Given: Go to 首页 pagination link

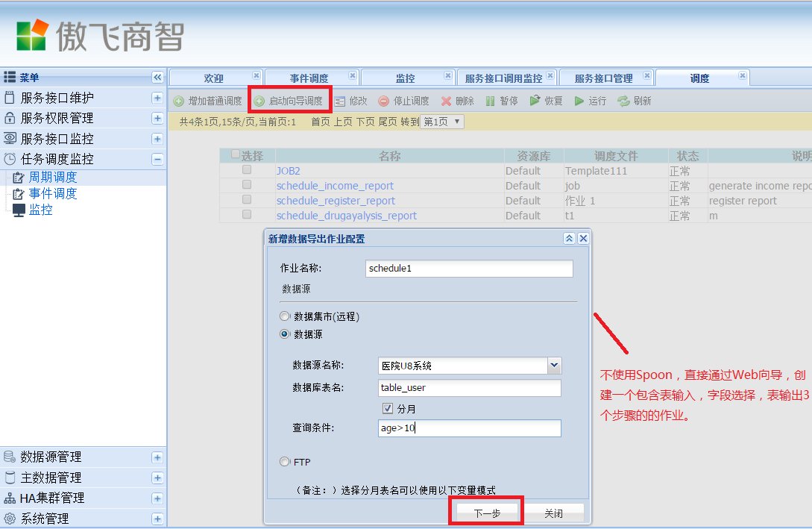Looking at the screenshot, I should (x=321, y=122).
